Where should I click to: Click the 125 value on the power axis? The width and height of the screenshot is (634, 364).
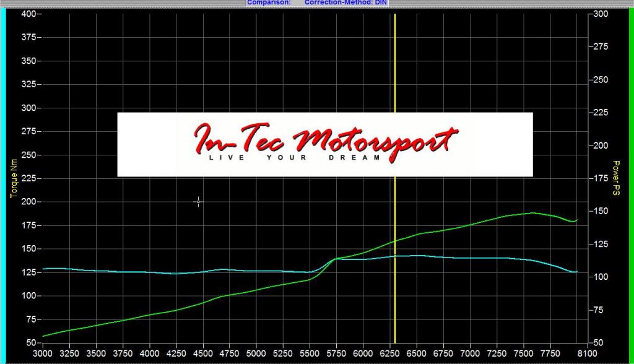[x=601, y=245]
